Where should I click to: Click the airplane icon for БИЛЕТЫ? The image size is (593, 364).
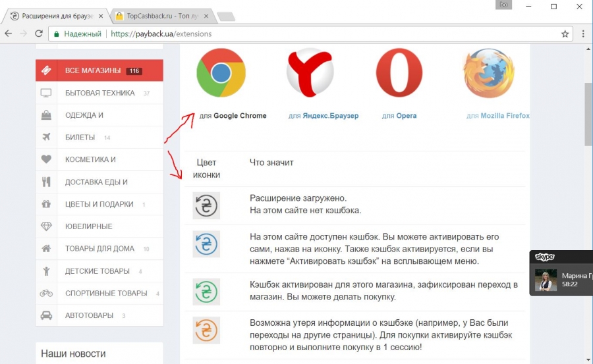[x=46, y=137]
